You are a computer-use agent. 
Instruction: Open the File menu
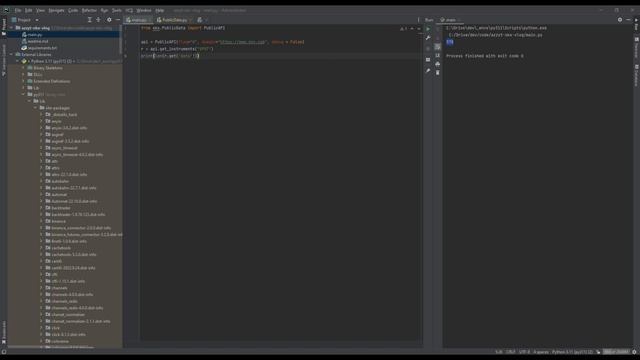[18, 10]
